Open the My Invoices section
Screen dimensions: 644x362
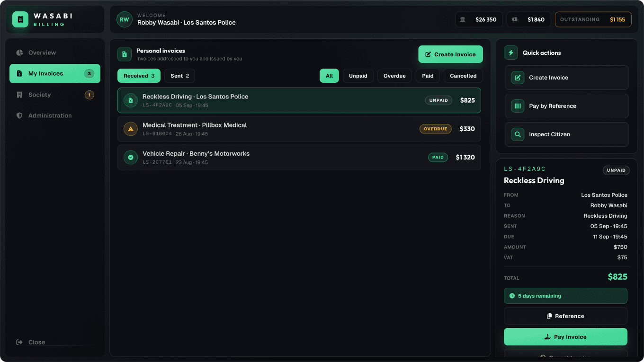click(x=55, y=73)
